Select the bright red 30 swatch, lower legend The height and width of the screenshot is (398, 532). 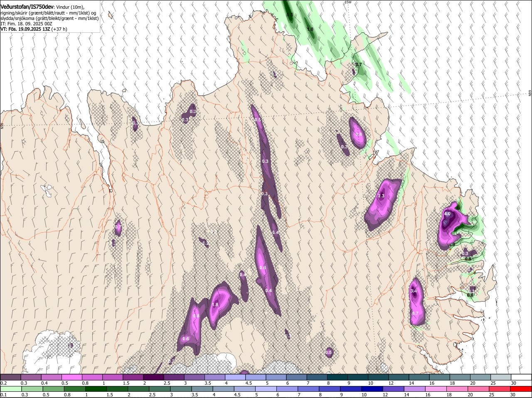[521, 389]
